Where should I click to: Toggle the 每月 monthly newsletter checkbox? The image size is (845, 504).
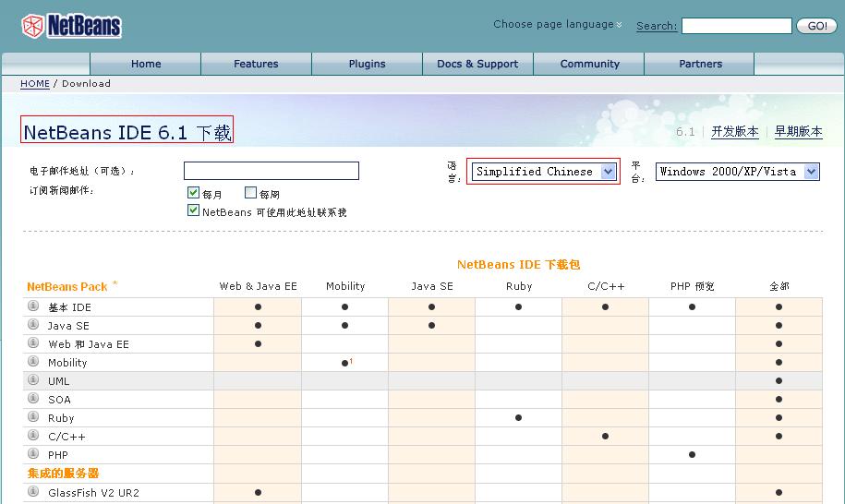193,192
